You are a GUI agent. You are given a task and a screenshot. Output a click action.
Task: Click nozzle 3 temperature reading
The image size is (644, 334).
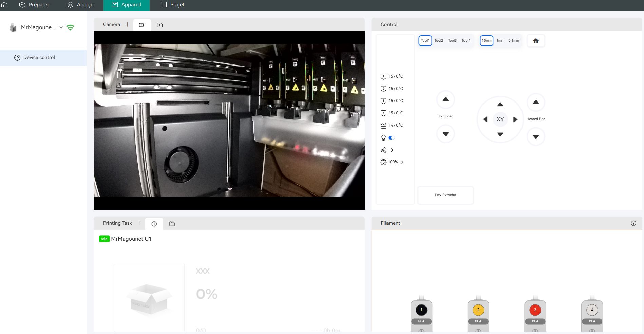tap(396, 101)
